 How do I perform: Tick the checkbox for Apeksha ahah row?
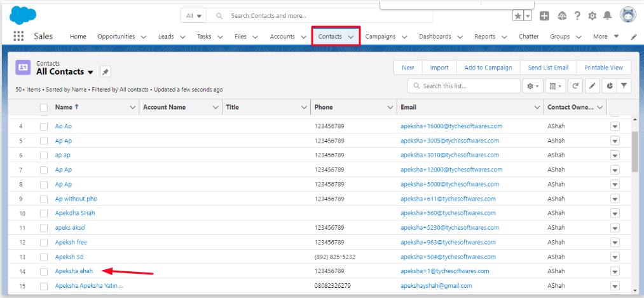[x=44, y=271]
